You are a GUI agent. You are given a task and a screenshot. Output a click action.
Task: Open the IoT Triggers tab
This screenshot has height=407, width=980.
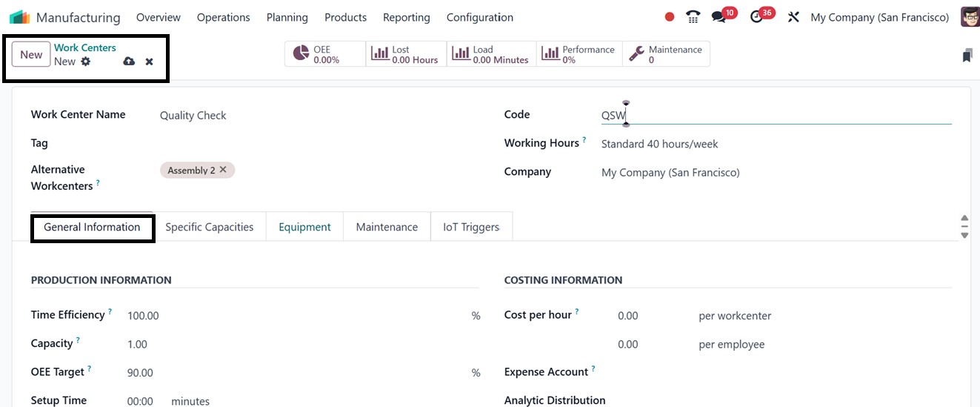coord(471,227)
